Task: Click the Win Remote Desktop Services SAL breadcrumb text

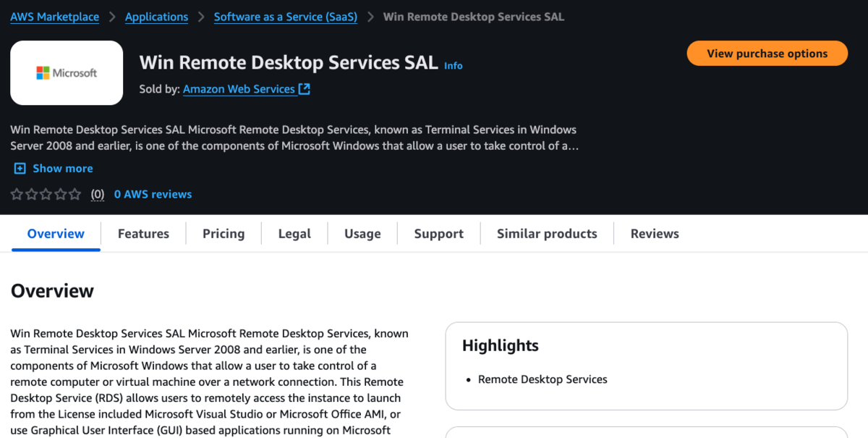Action: [474, 17]
